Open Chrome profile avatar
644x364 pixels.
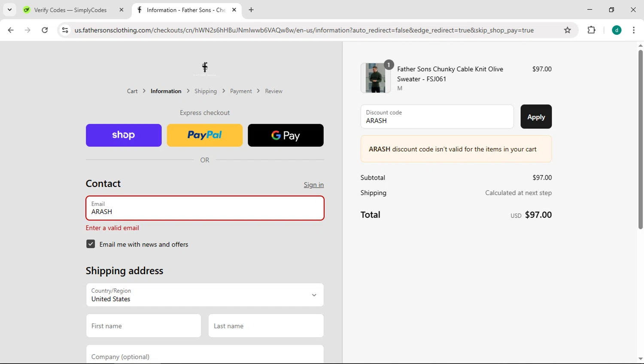click(x=617, y=30)
